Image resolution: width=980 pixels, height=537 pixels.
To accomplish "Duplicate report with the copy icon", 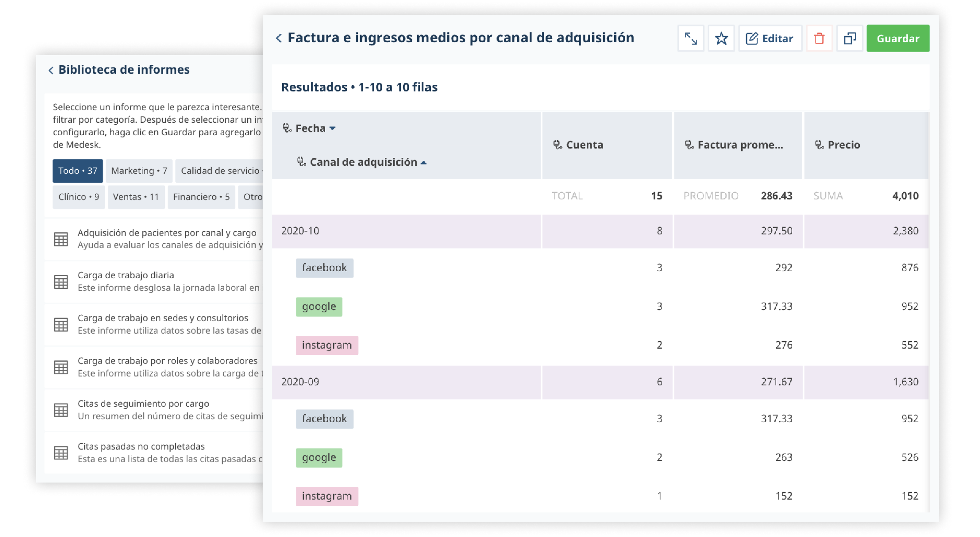I will tap(850, 38).
